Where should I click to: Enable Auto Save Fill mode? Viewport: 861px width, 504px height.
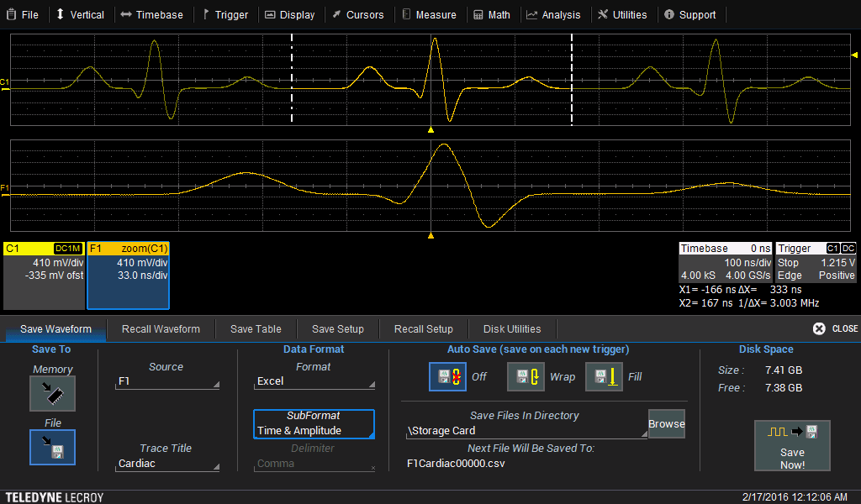tap(604, 376)
